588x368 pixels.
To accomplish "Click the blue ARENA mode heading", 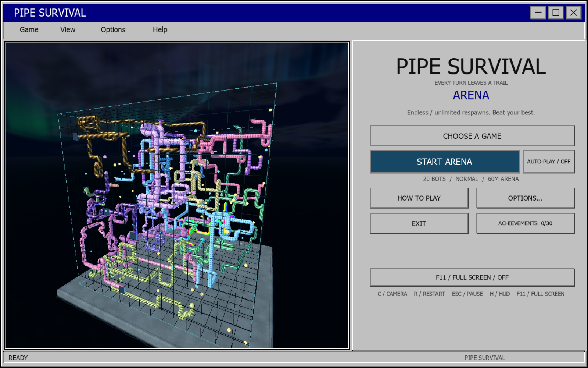I will click(471, 96).
